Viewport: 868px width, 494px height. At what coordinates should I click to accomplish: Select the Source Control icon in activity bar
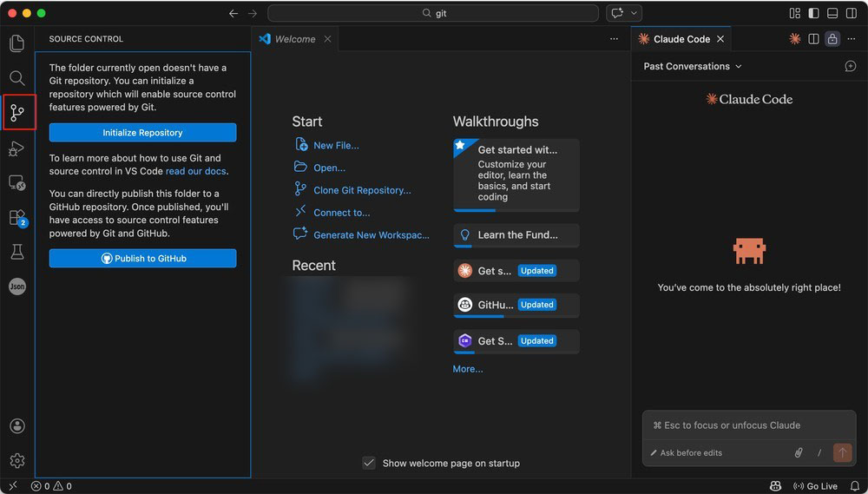click(x=17, y=113)
